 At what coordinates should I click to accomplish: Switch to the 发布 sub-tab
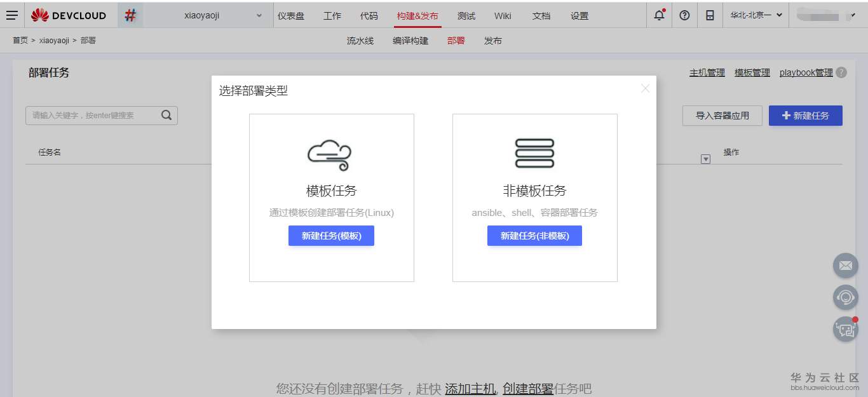pos(493,40)
